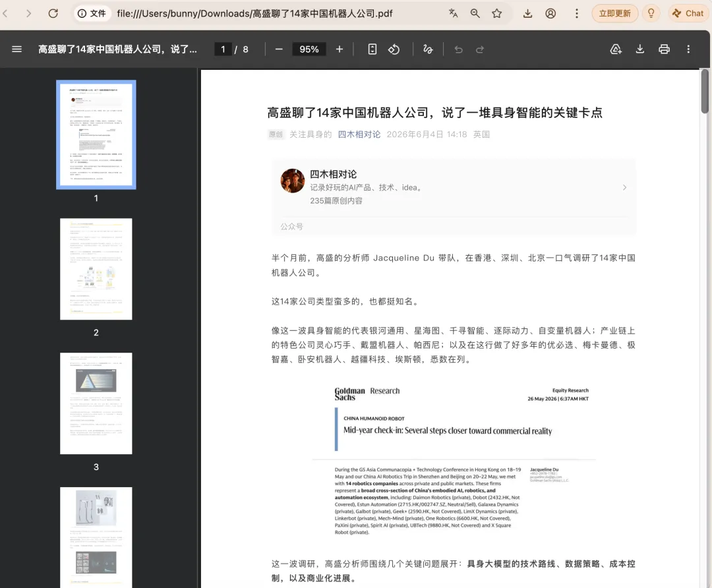Click the 95% zoom level field
712x588 pixels.
pos(309,49)
